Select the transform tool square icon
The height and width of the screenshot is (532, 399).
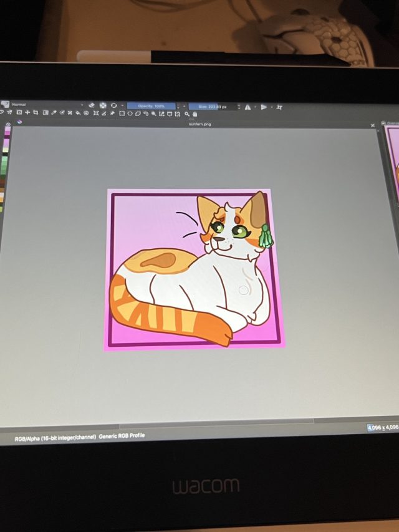point(19,113)
